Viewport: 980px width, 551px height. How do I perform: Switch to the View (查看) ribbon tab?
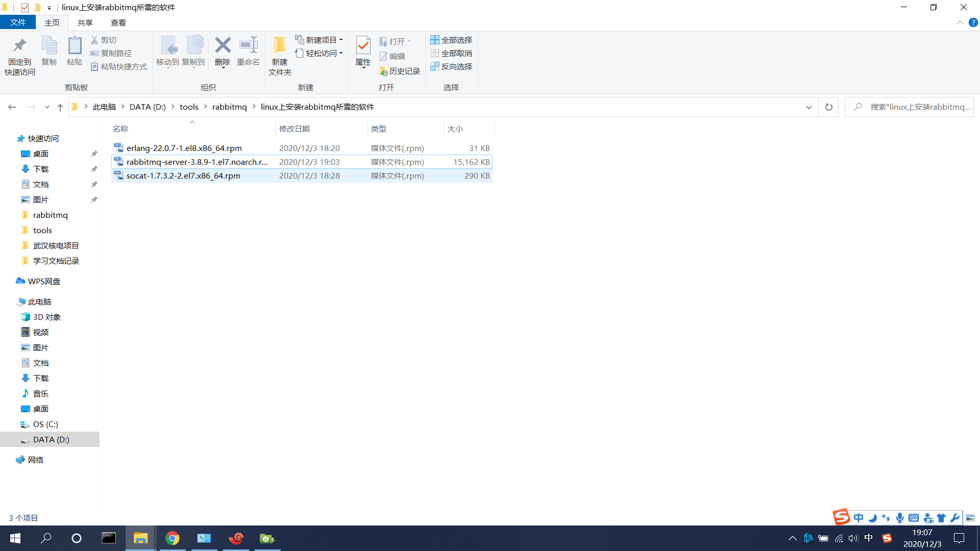[x=118, y=23]
